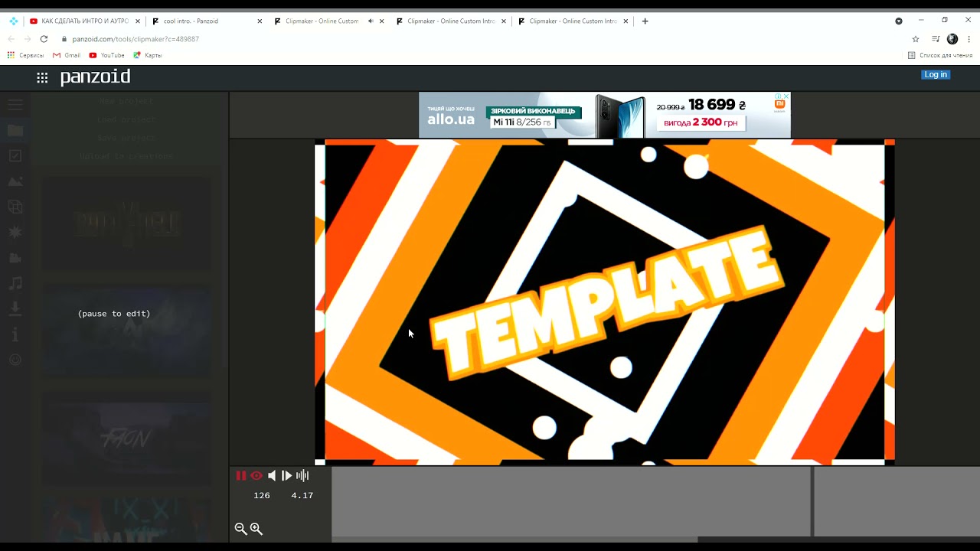The height and width of the screenshot is (551, 980).
Task: Open the starburst effects panel icon
Action: point(15,232)
